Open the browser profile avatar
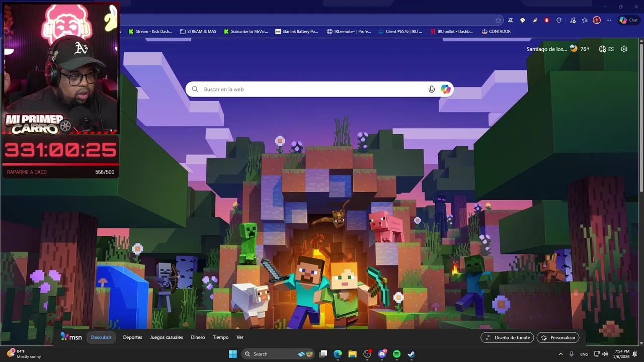 (597, 20)
